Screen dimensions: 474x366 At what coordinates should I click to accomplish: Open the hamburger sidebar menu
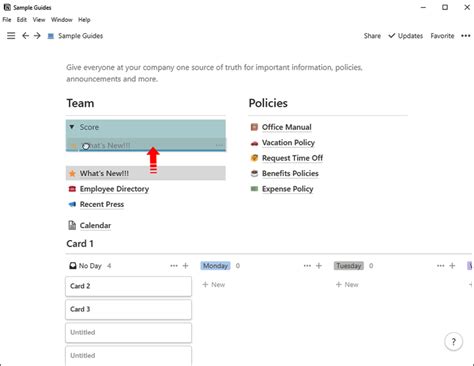[11, 36]
